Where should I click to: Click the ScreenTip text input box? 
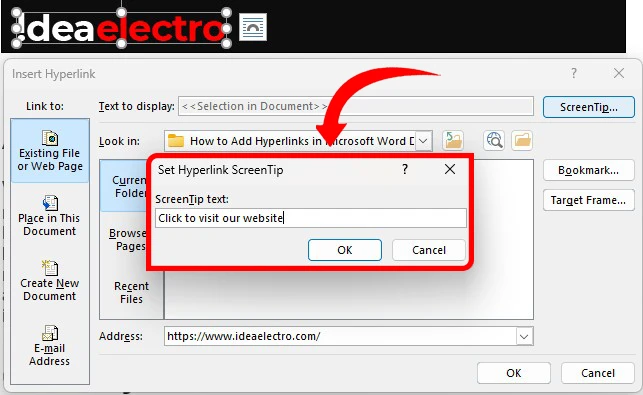(311, 218)
